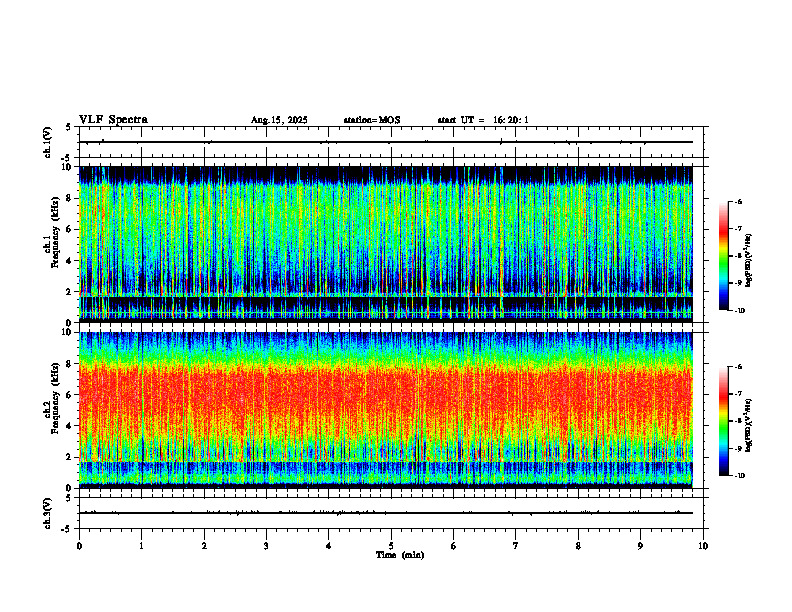The height and width of the screenshot is (612, 792).
Task: Click the ch.2 spectrogram plot area
Action: coord(386,410)
